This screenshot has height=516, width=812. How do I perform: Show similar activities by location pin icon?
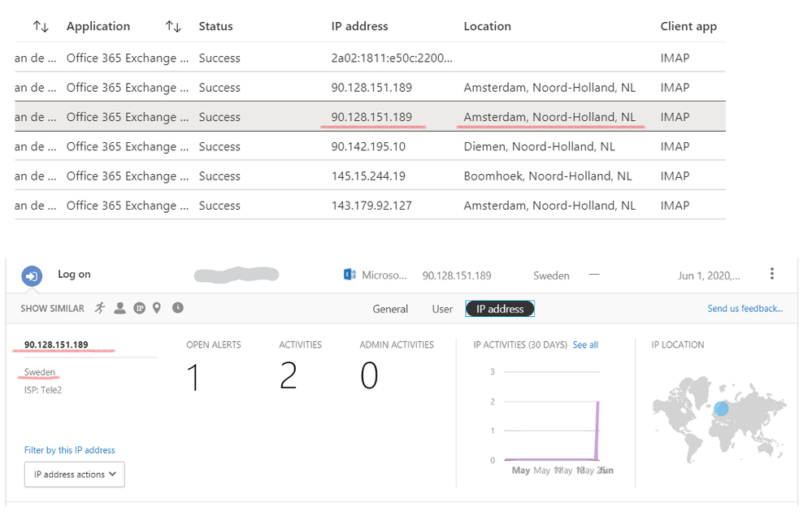[157, 308]
